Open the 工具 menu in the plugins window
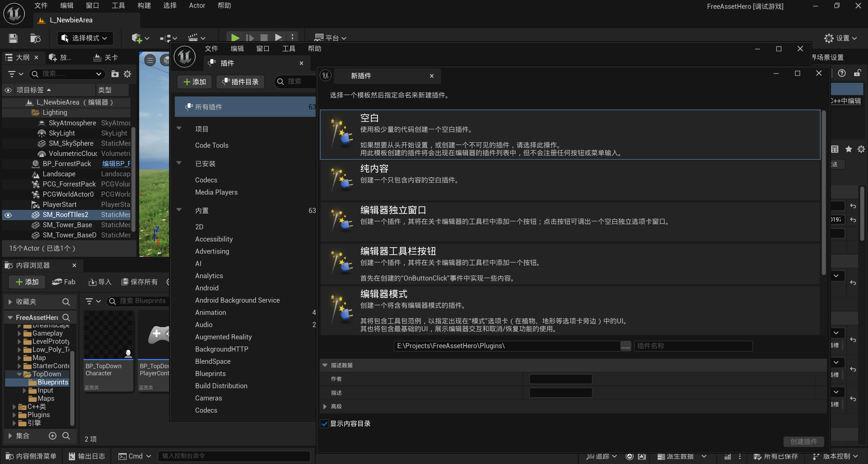The height and width of the screenshot is (464, 868). pos(289,49)
